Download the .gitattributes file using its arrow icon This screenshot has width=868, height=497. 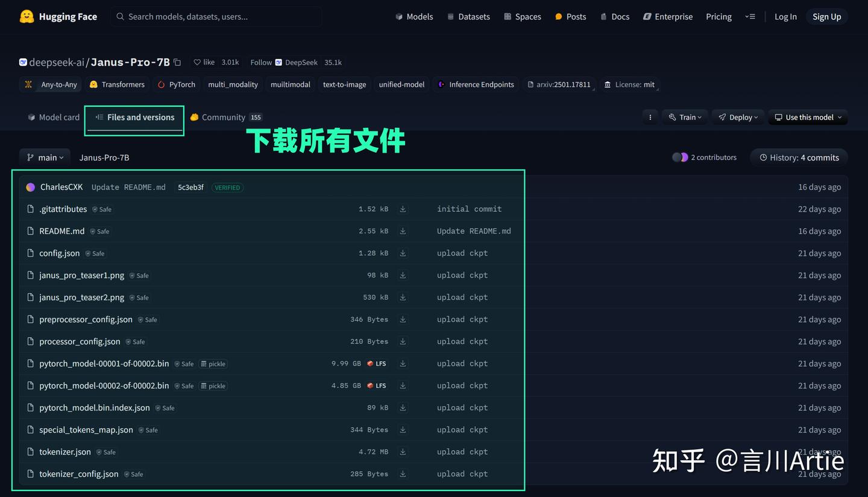click(x=403, y=209)
